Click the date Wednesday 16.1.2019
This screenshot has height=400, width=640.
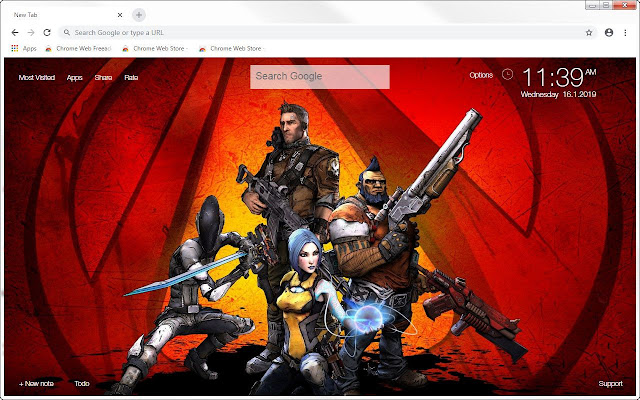point(558,94)
